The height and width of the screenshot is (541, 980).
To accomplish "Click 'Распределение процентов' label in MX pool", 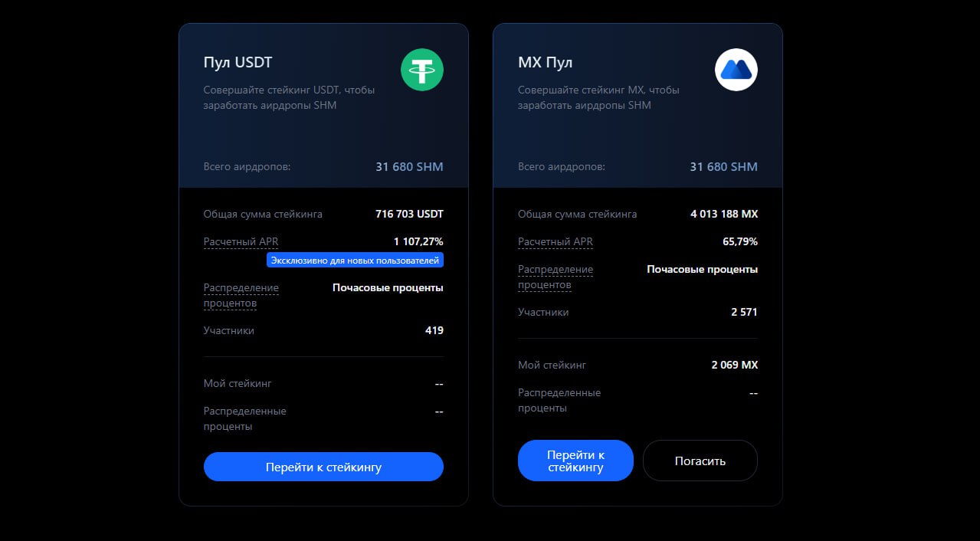I will coord(556,277).
